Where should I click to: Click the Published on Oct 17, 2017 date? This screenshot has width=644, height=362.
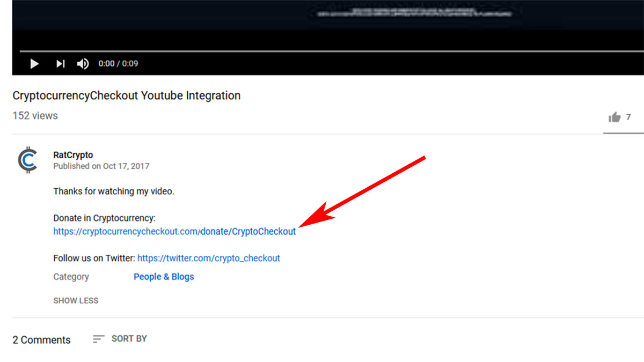[x=101, y=166]
